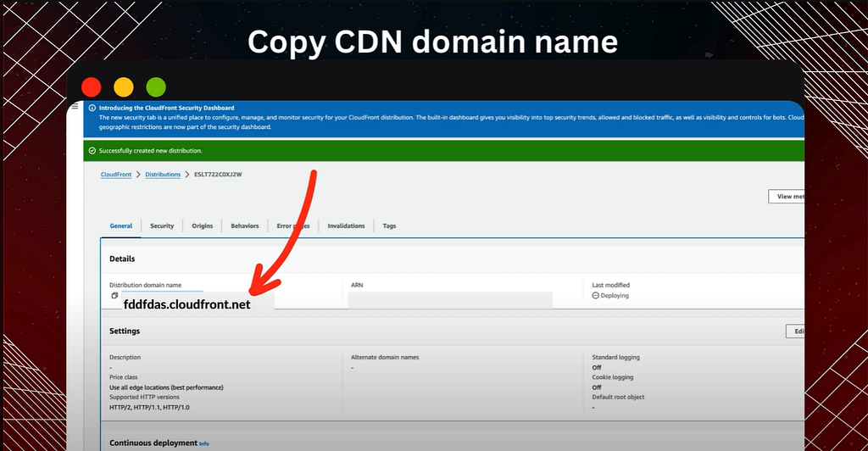Click the 'Successfully created new distribution' message
The height and width of the screenshot is (451, 868).
151,151
